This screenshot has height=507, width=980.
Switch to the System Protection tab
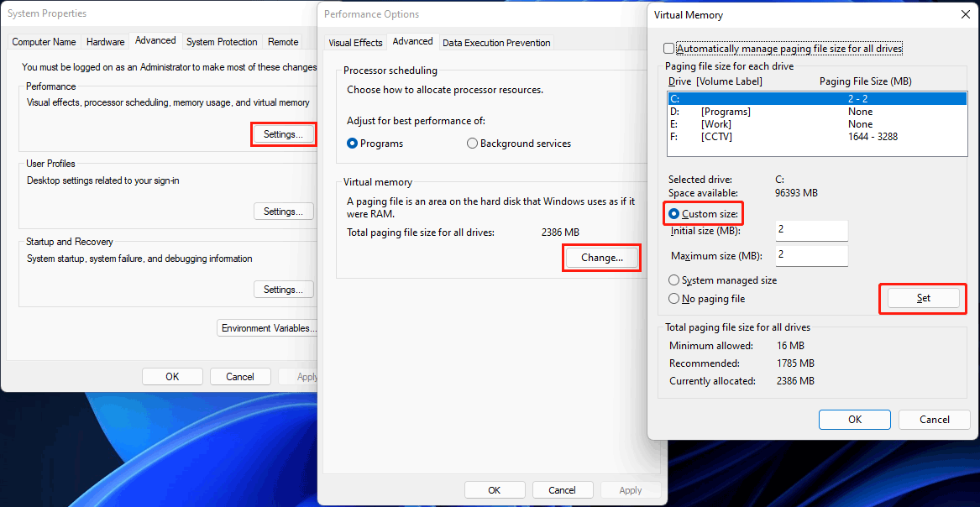221,41
